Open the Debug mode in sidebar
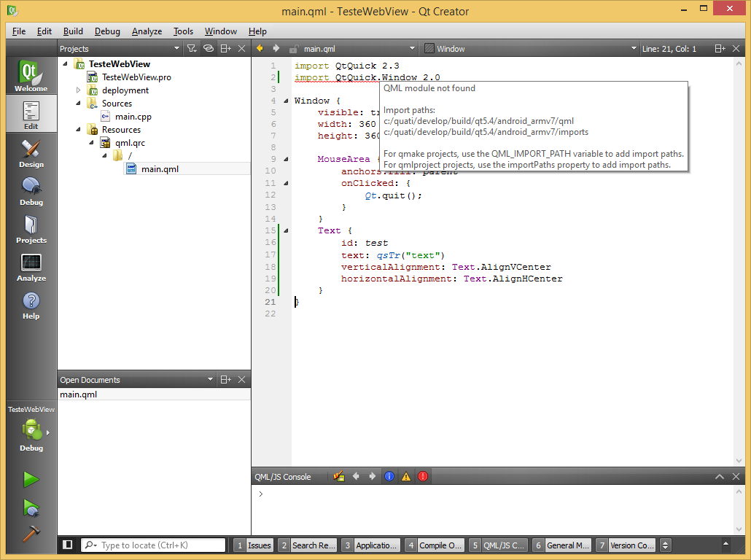751x560 pixels. click(x=31, y=191)
